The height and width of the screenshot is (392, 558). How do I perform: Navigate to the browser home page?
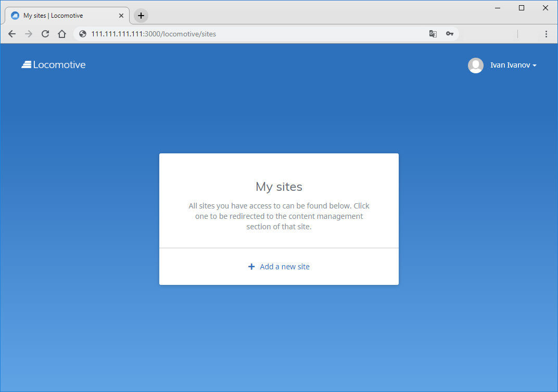62,33
